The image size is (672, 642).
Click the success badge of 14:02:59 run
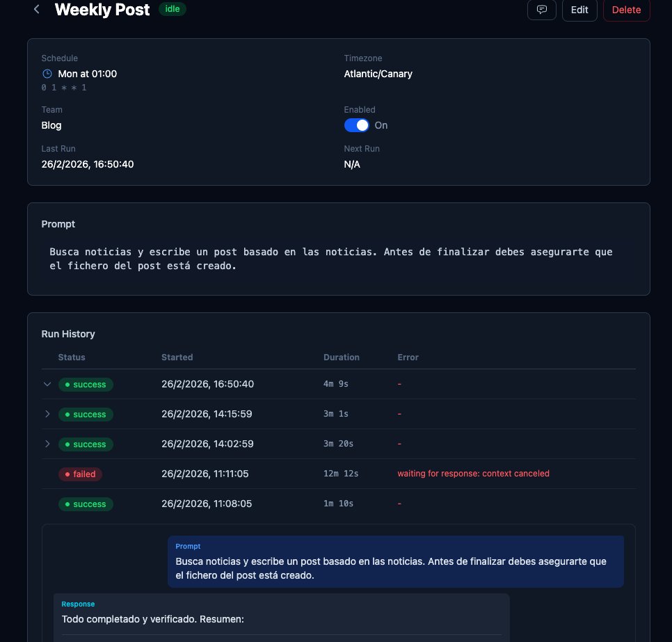point(86,444)
